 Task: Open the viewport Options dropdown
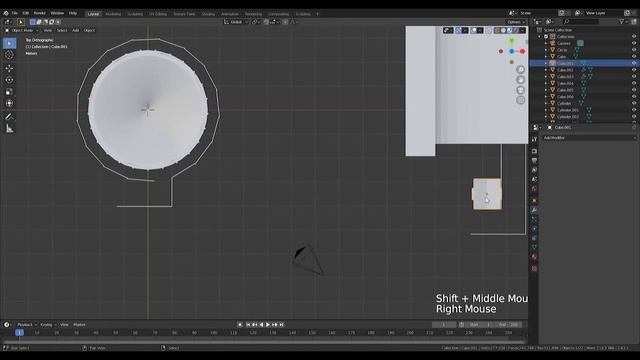[516, 22]
